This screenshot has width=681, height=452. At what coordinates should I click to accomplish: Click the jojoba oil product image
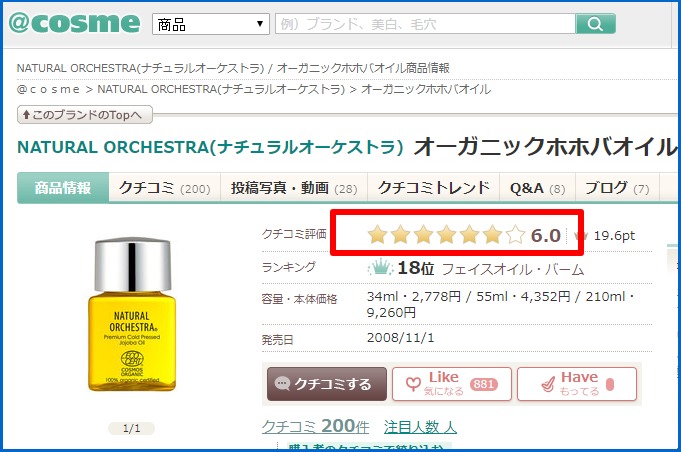tap(132, 314)
